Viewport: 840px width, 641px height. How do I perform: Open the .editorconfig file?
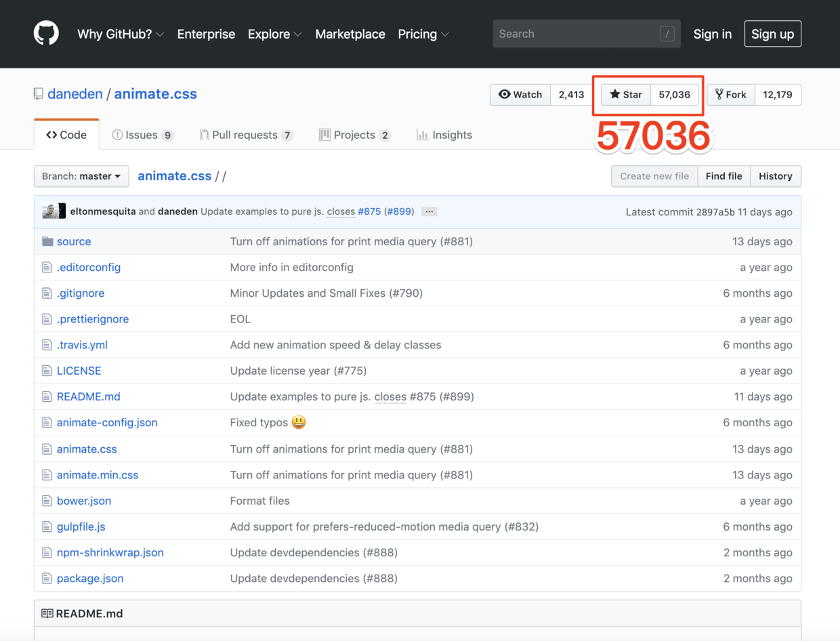[89, 268]
